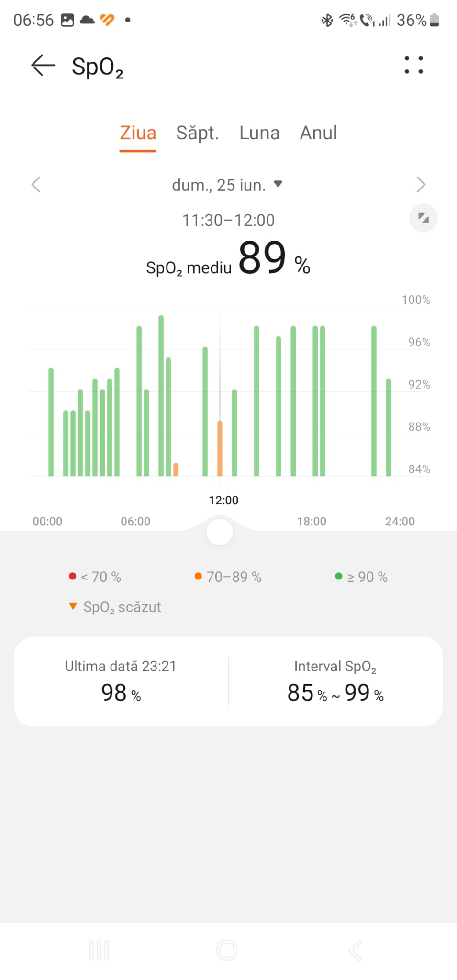457x980 pixels.
Task: Switch to the Anul tab
Action: pos(318,133)
